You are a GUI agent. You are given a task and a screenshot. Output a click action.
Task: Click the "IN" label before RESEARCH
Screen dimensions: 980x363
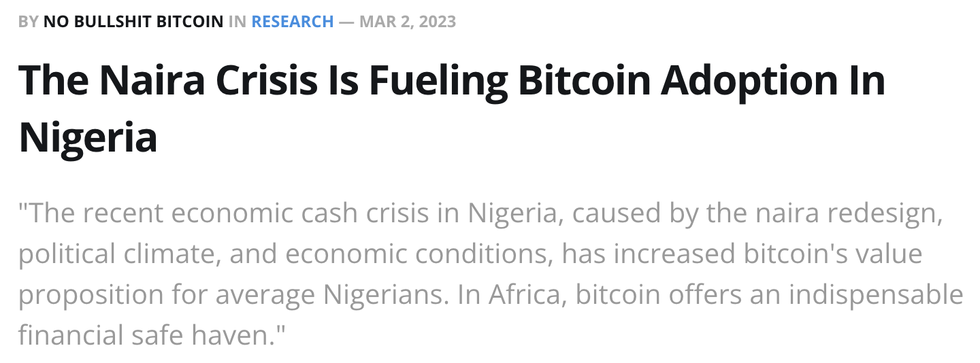tap(238, 22)
